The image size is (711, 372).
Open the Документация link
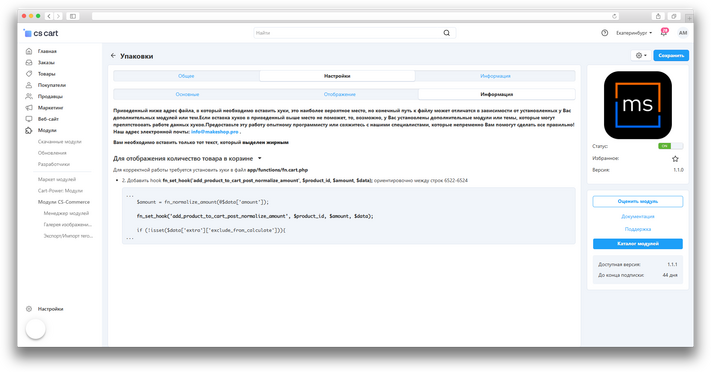click(638, 216)
